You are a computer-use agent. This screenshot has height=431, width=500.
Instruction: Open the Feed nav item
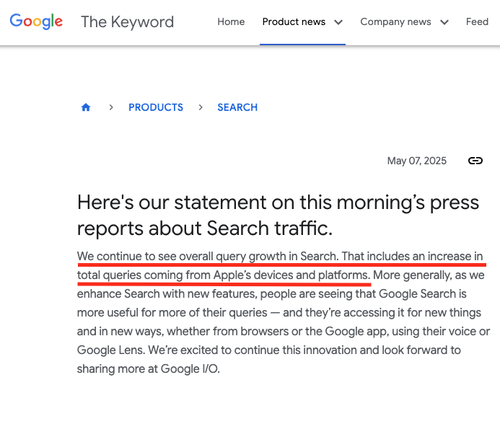(x=477, y=22)
